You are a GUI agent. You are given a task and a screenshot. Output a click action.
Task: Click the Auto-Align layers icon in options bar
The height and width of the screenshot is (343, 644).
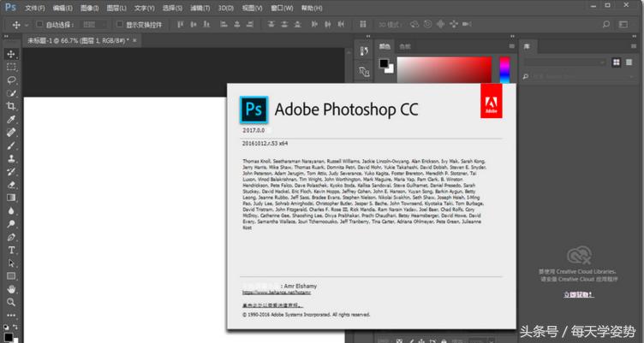click(363, 25)
